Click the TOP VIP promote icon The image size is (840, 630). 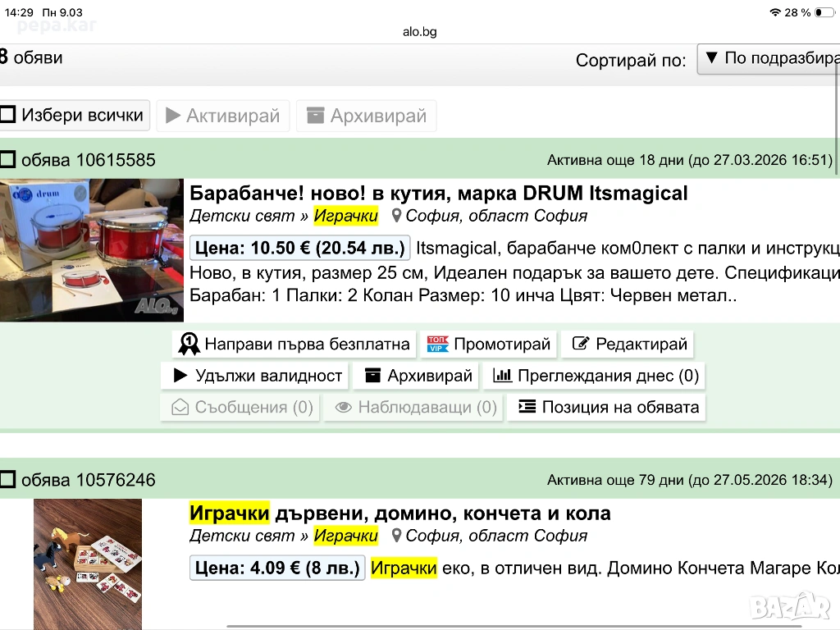click(x=437, y=344)
